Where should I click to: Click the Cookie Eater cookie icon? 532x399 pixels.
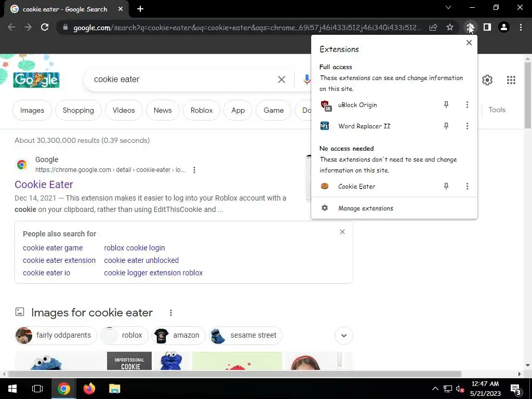click(x=325, y=186)
